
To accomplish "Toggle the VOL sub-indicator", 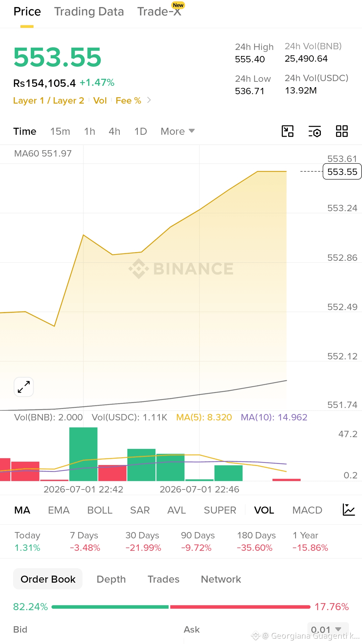I will tap(264, 510).
